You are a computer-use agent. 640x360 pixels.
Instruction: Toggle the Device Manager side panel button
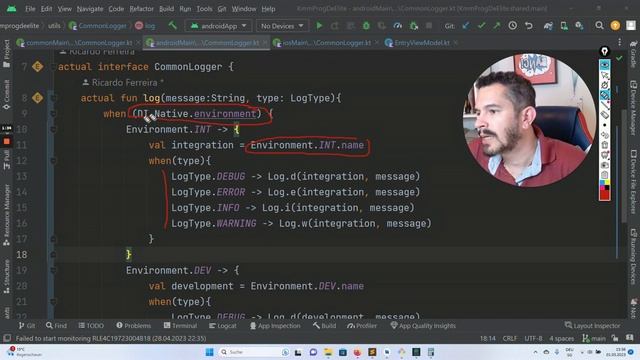(x=633, y=108)
